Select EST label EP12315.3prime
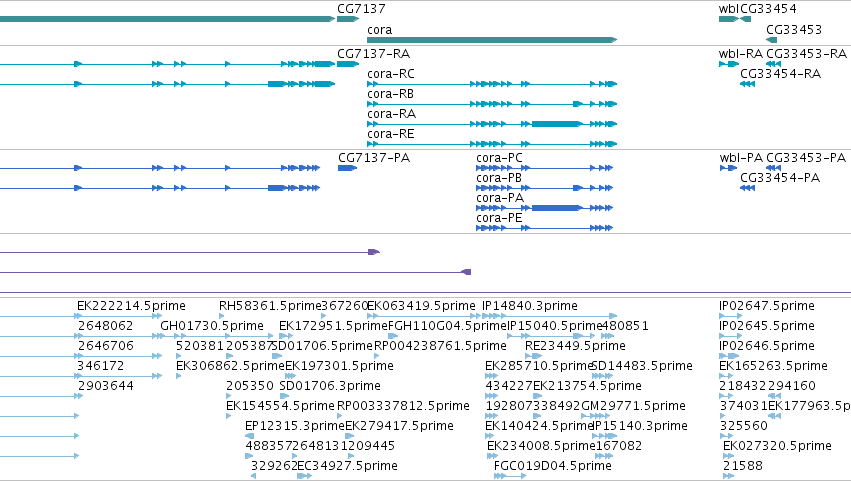Viewport: 851px width, 481px height. pyautogui.click(x=295, y=427)
